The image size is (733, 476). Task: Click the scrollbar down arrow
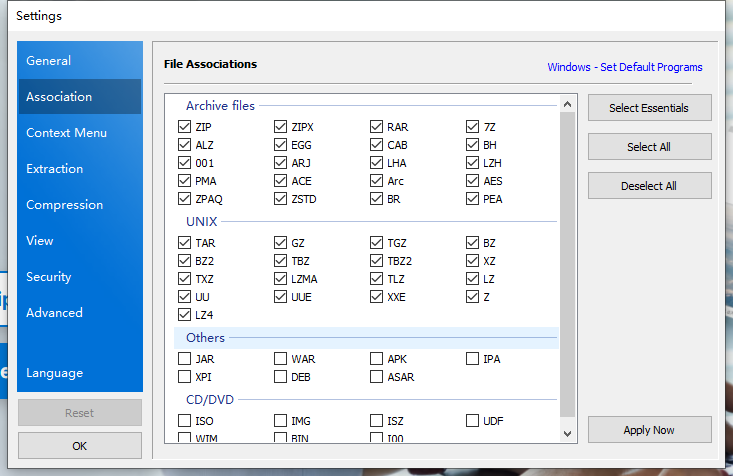(568, 434)
